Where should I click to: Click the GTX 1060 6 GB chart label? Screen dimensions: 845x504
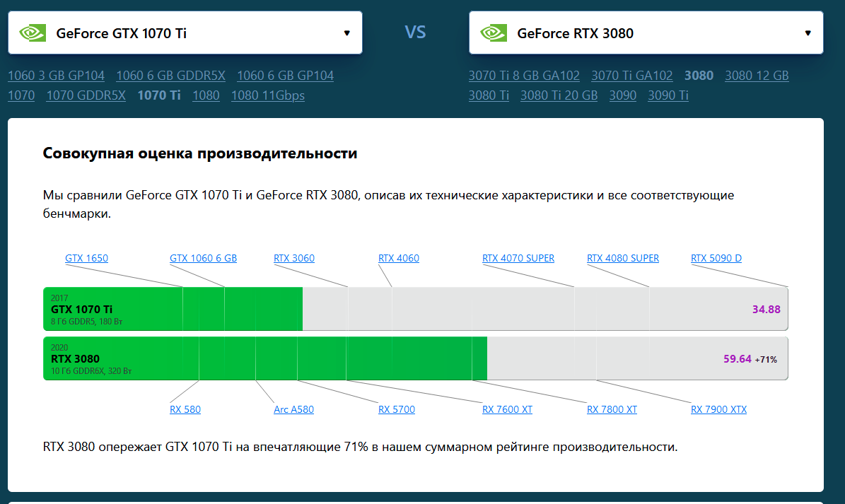[x=203, y=258]
